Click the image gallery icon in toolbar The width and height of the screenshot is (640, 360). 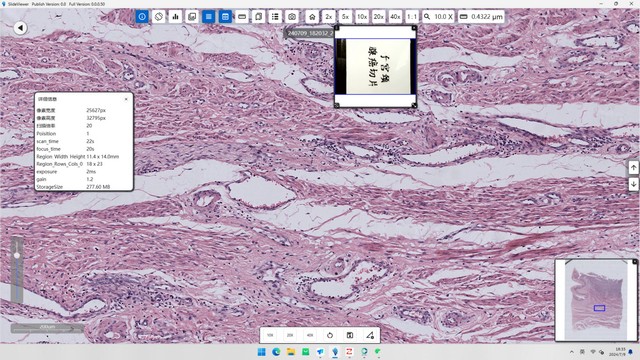pyautogui.click(x=192, y=17)
